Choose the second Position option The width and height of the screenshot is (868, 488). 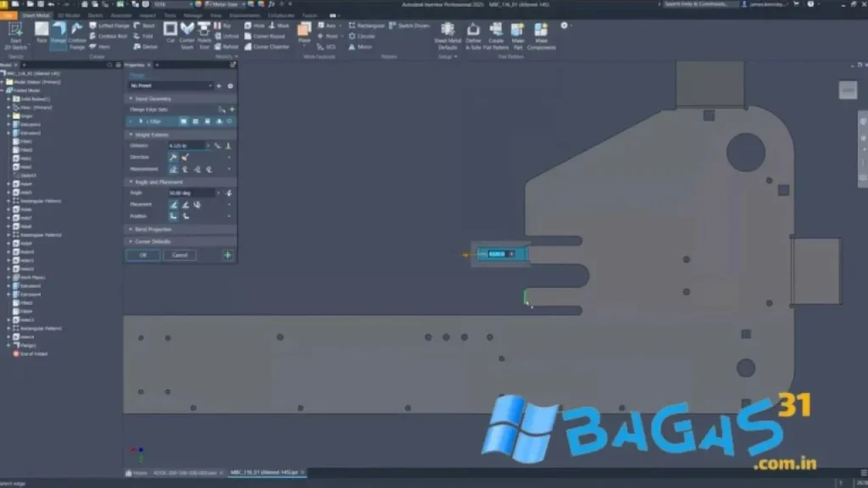pos(185,216)
